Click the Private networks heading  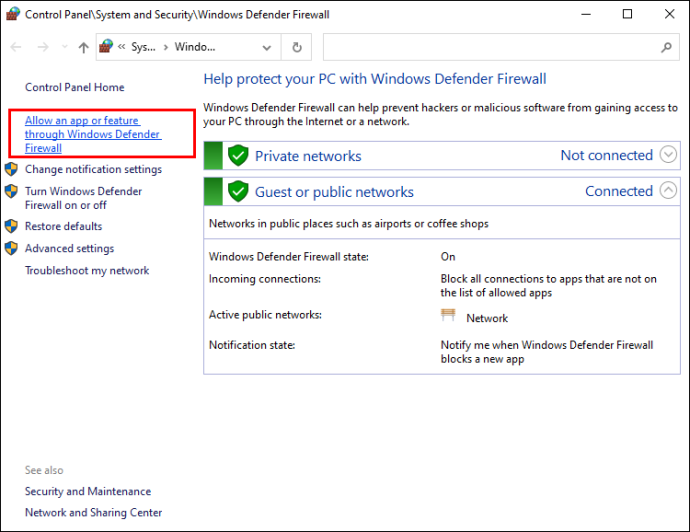click(308, 156)
